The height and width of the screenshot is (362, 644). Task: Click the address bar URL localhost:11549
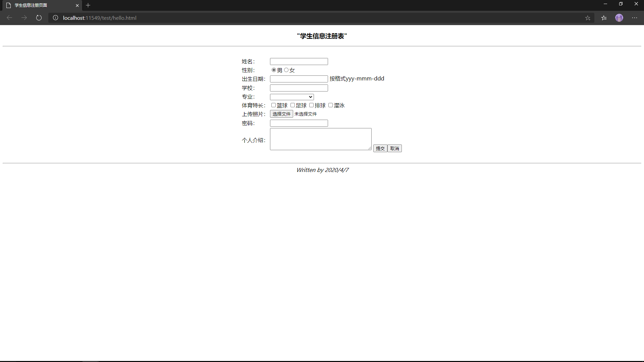100,18
